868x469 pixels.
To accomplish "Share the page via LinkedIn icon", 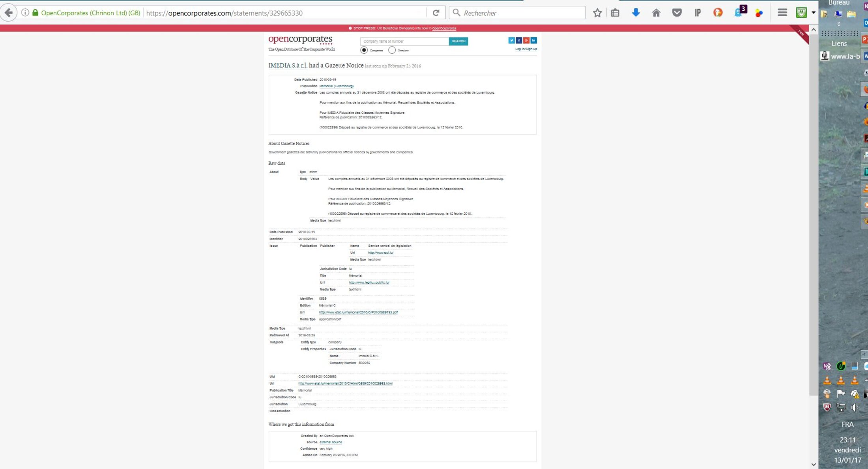I will (x=533, y=40).
